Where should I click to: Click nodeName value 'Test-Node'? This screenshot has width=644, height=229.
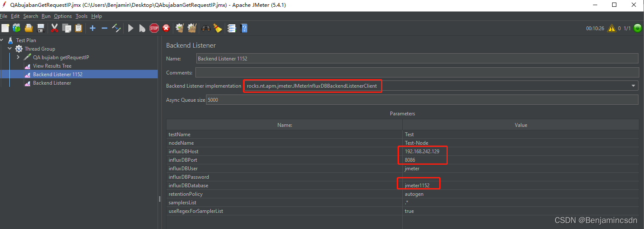521,143
